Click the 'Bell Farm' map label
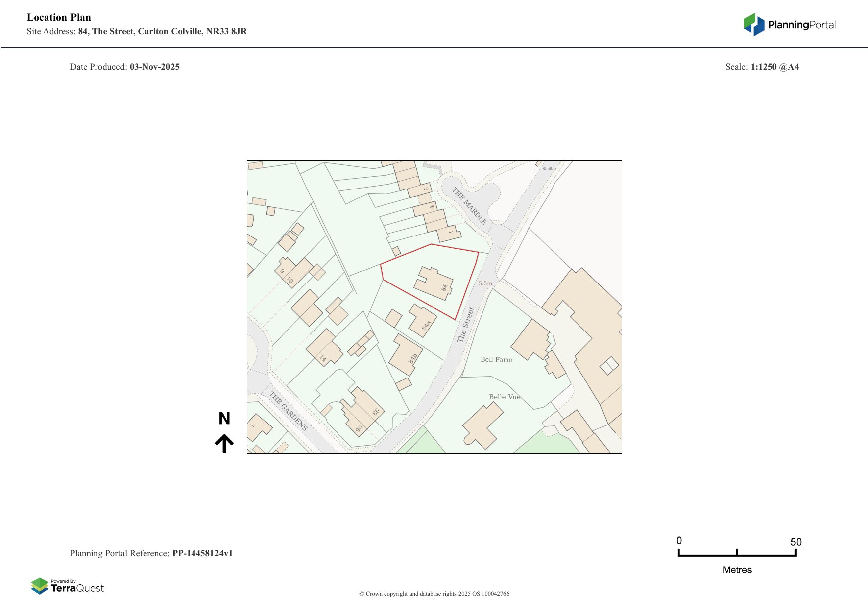This screenshot has height=614, width=868. pos(496,360)
